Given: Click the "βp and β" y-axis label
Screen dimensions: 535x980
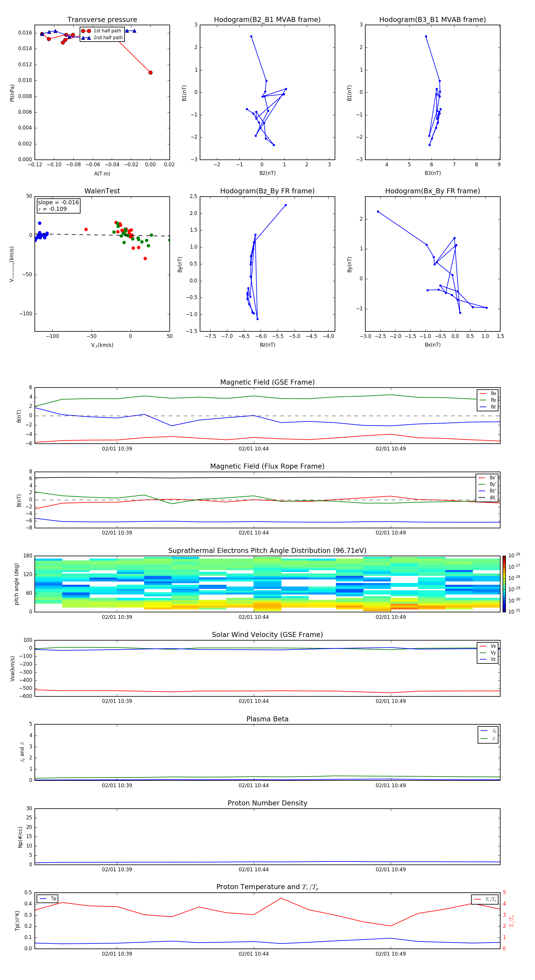Looking at the screenshot, I should 22,752.
